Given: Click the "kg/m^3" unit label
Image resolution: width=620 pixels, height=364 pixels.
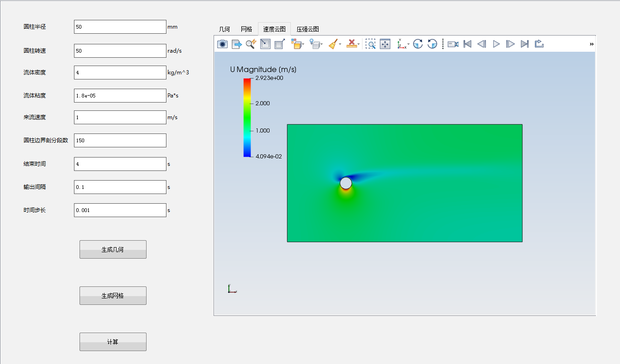Looking at the screenshot, I should point(178,73).
